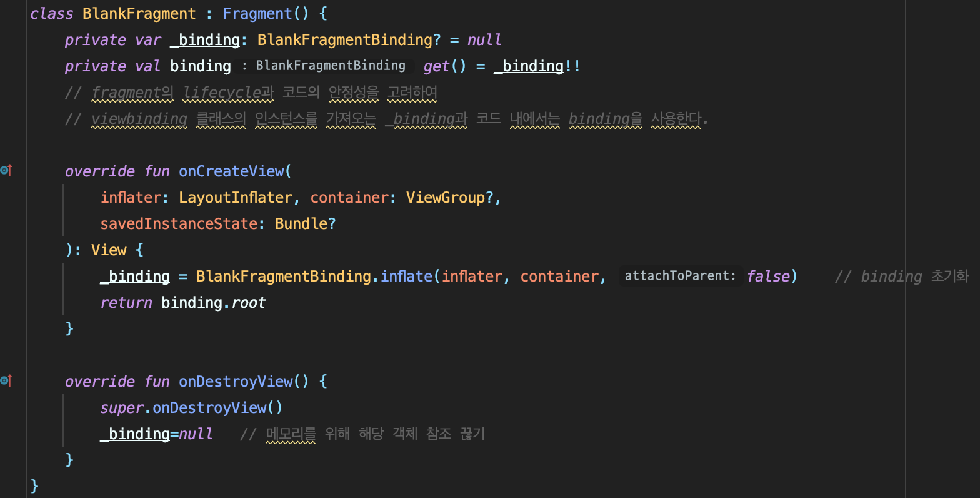980x498 pixels.
Task: Click the 'container' parameter before ViewGroup?
Action: (x=349, y=198)
